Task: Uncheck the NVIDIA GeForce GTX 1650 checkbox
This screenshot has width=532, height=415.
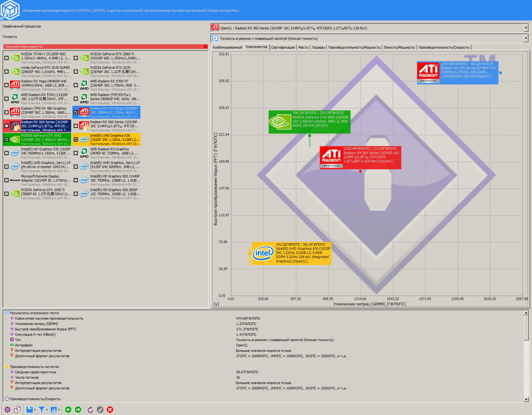Action: click(x=7, y=140)
